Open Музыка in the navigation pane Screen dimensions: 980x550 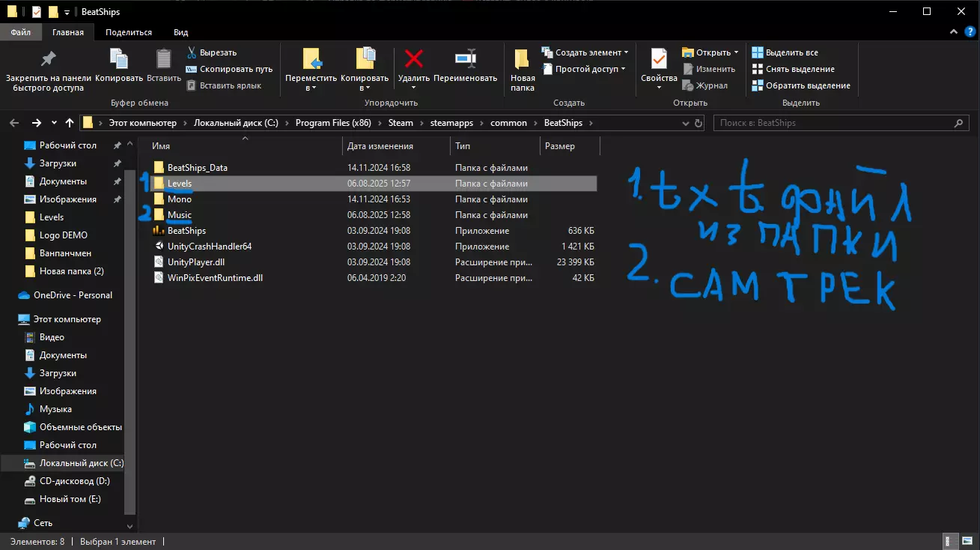[55, 409]
